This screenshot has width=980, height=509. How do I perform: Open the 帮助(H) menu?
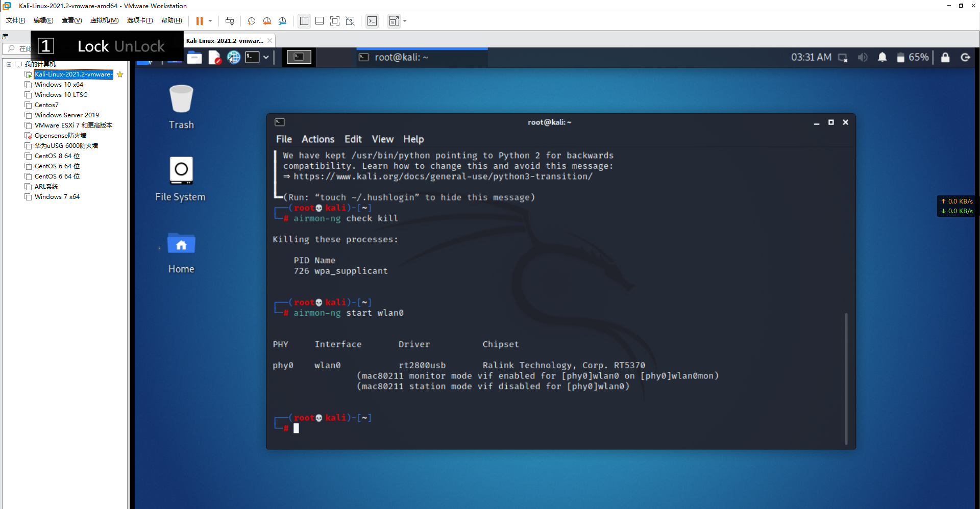click(x=171, y=20)
